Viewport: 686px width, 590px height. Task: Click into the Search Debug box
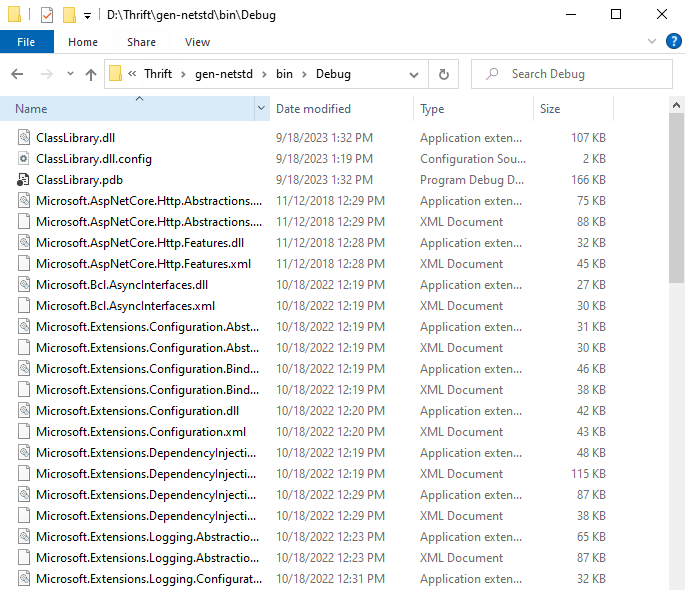[572, 74]
